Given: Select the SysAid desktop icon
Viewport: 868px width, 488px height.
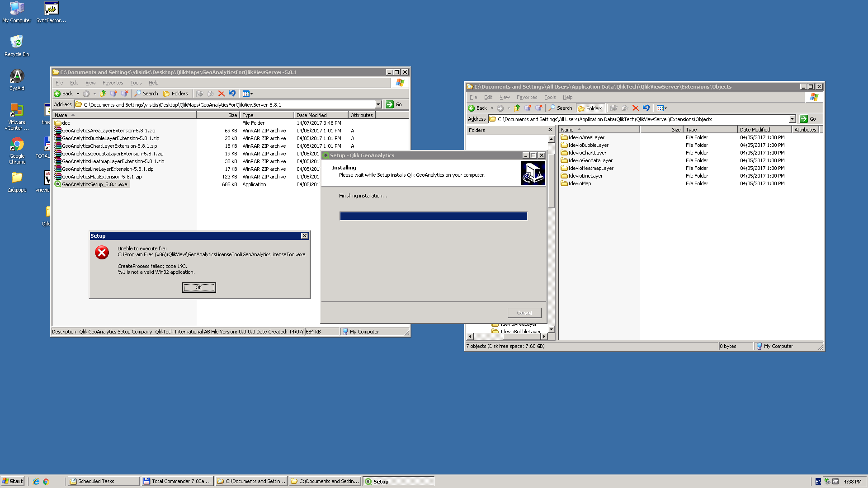Looking at the screenshot, I should [x=17, y=80].
